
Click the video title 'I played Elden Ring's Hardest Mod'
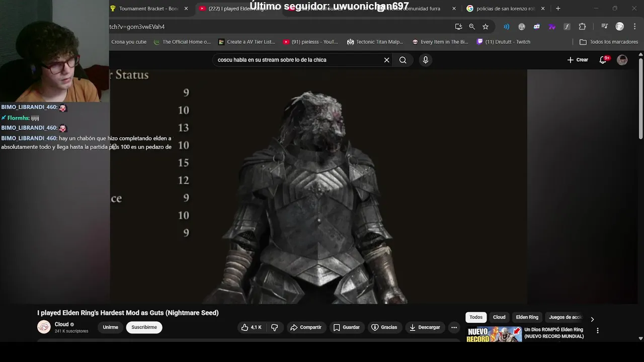click(128, 313)
